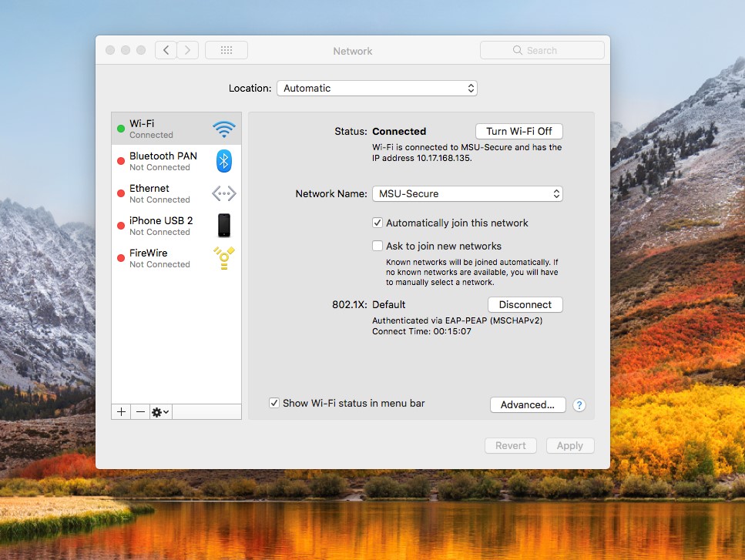Click inside the Search field
The height and width of the screenshot is (560, 745).
pos(542,49)
